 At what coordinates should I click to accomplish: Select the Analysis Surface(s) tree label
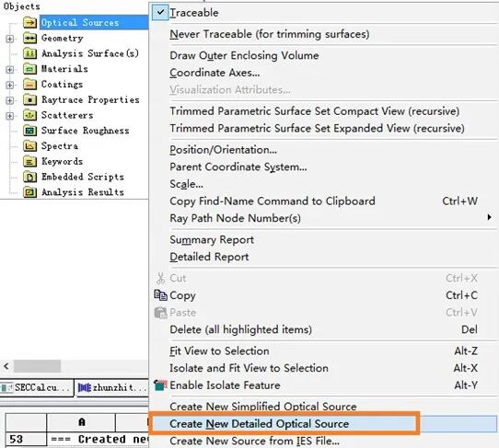pyautogui.click(x=90, y=53)
